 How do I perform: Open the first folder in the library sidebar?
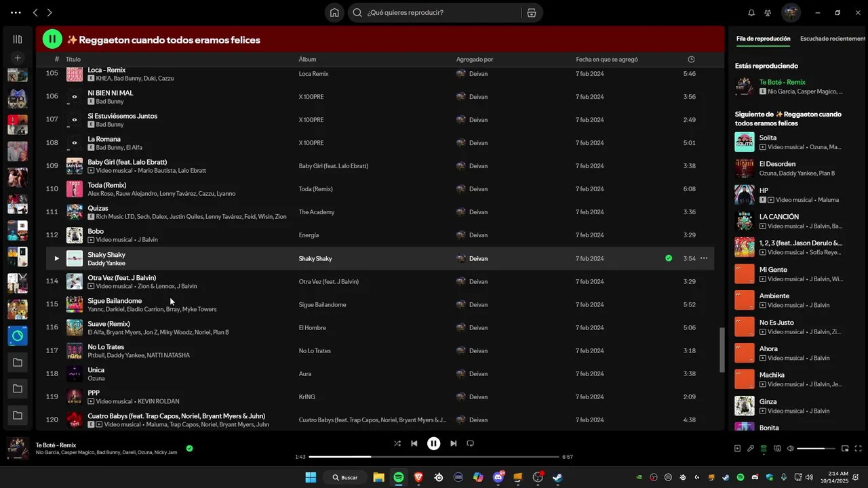(x=18, y=363)
